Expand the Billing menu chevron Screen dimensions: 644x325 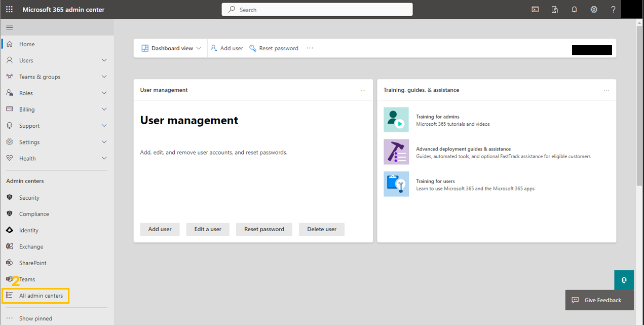click(x=104, y=109)
